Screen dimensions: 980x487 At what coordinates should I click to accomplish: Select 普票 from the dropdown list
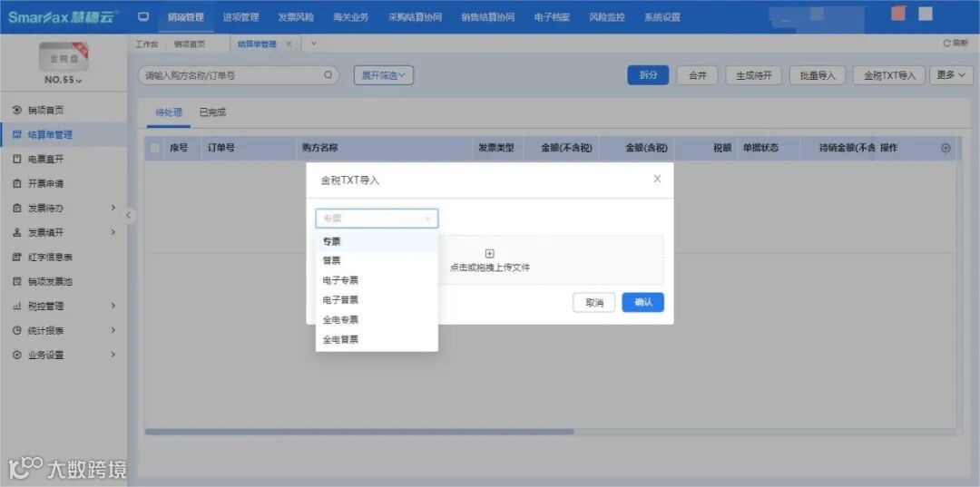click(377, 261)
